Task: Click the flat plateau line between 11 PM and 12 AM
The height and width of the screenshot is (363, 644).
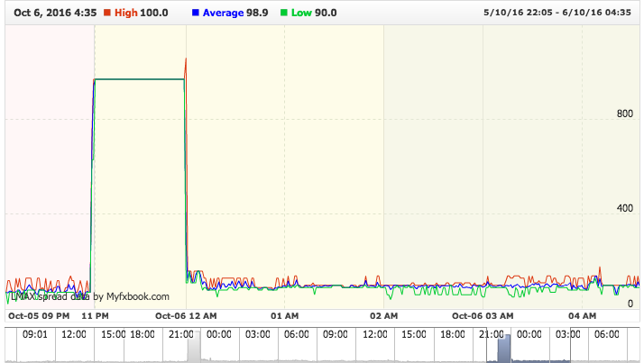Action: pyautogui.click(x=139, y=79)
